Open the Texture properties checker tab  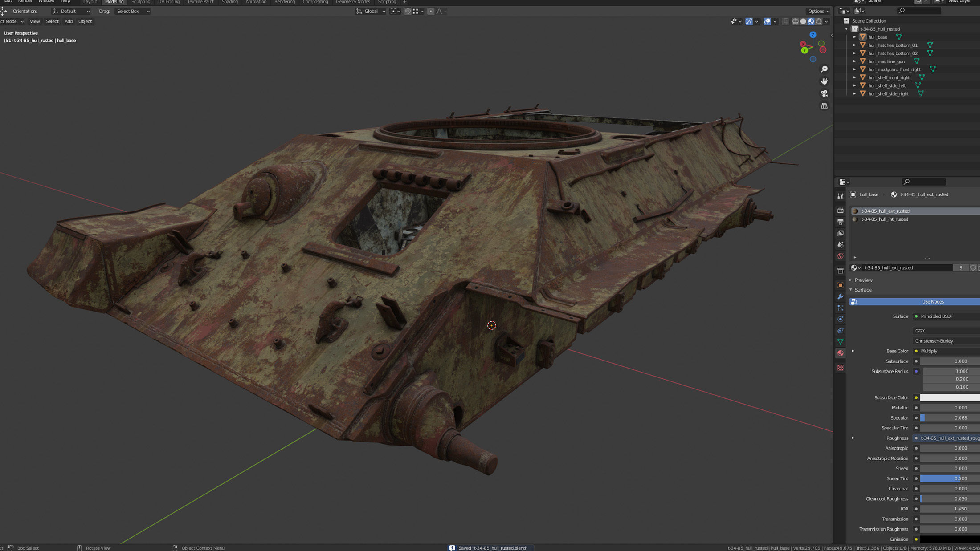840,368
